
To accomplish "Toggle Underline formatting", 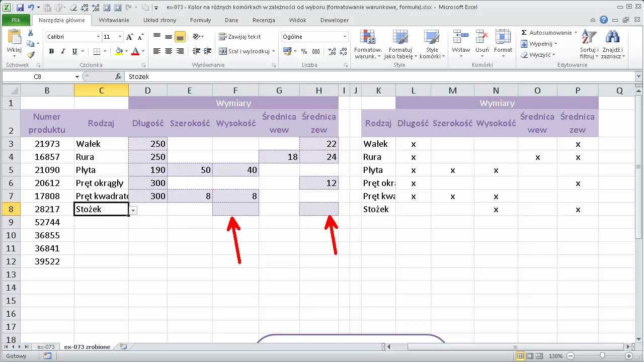I will coord(74,51).
